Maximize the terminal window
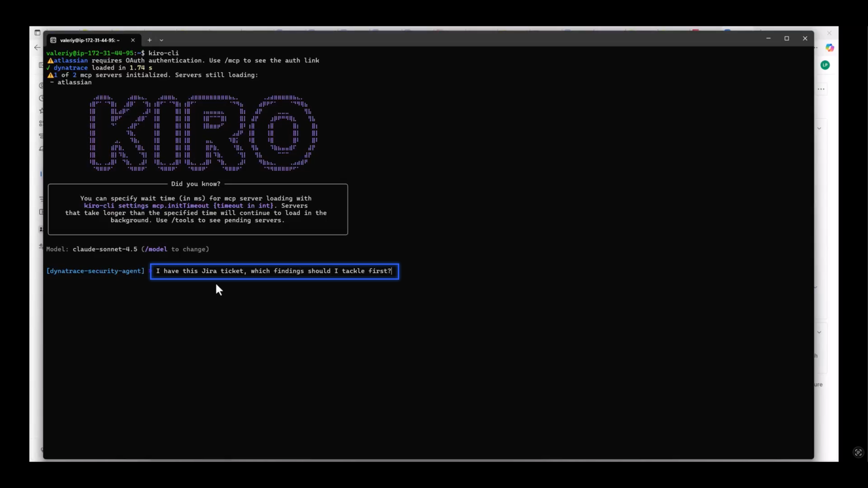 point(787,38)
